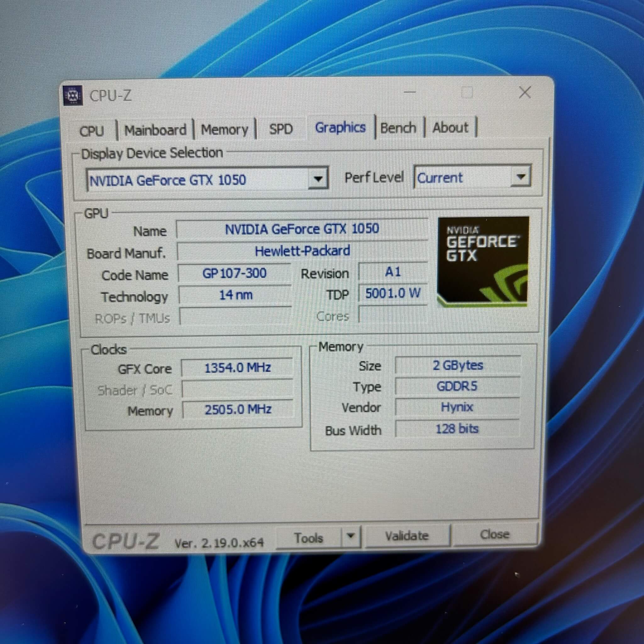
Task: Open the Mainboard tab
Action: point(155,130)
